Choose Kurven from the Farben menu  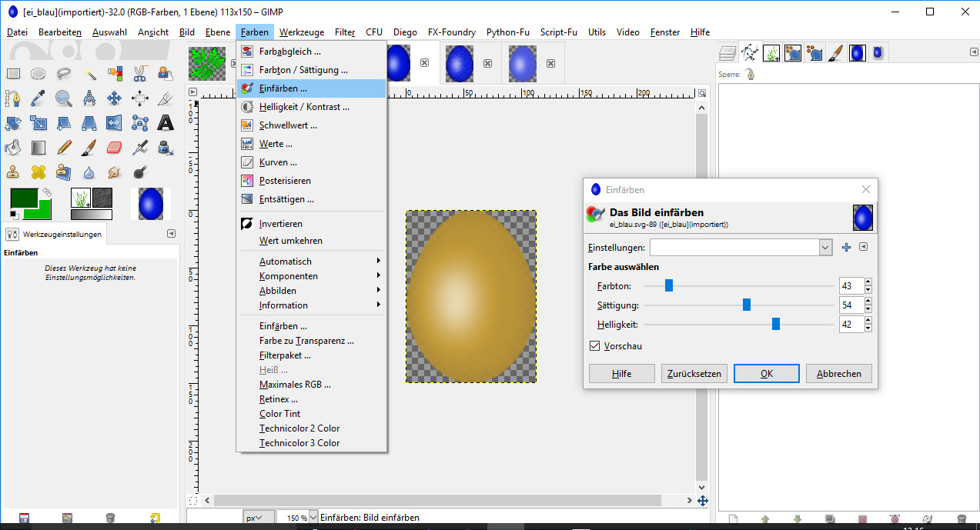pos(278,162)
